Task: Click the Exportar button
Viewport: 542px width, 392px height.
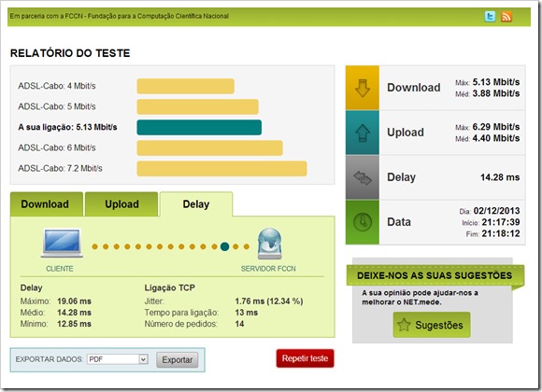Action: click(178, 360)
